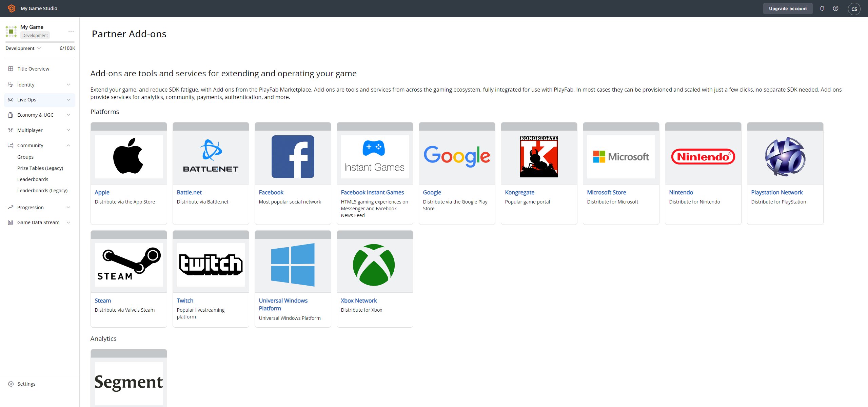Expand the Economy & UGC chevron
Image resolution: width=868 pixels, height=407 pixels.
(68, 115)
